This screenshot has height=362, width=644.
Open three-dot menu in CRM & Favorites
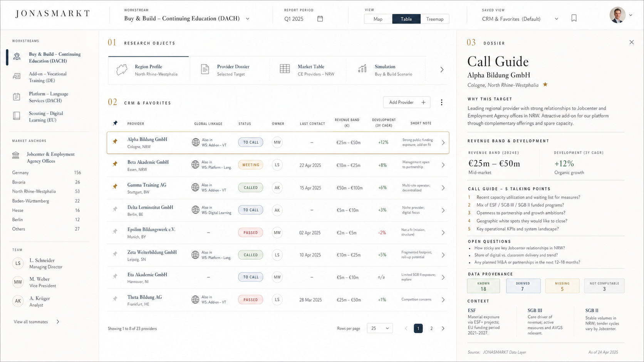[x=441, y=102]
